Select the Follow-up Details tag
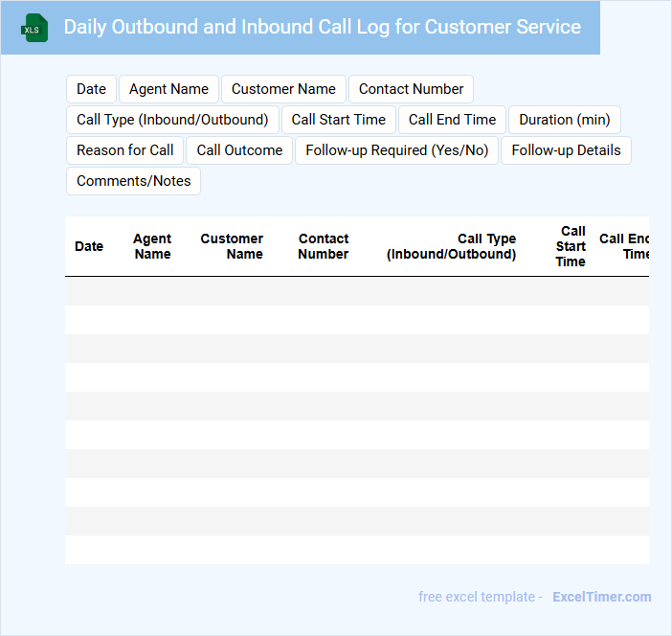The image size is (672, 636). point(566,150)
